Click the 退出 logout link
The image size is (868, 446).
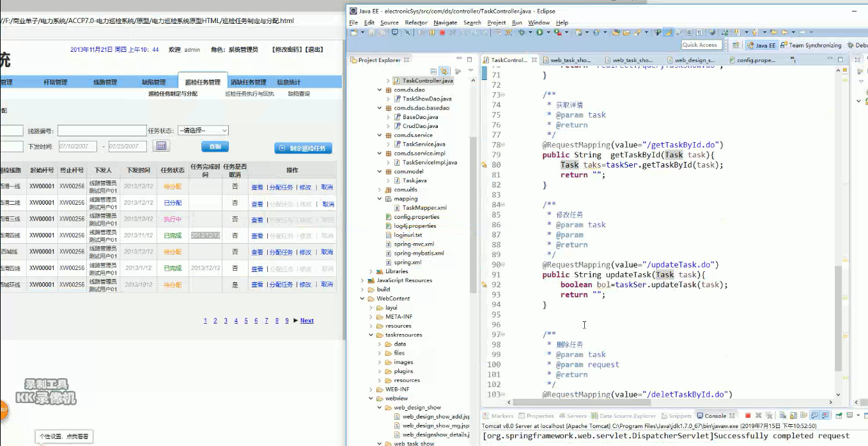click(x=315, y=49)
